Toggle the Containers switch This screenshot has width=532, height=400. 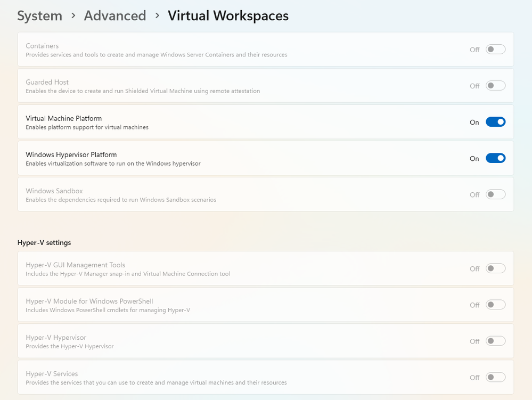pos(495,50)
